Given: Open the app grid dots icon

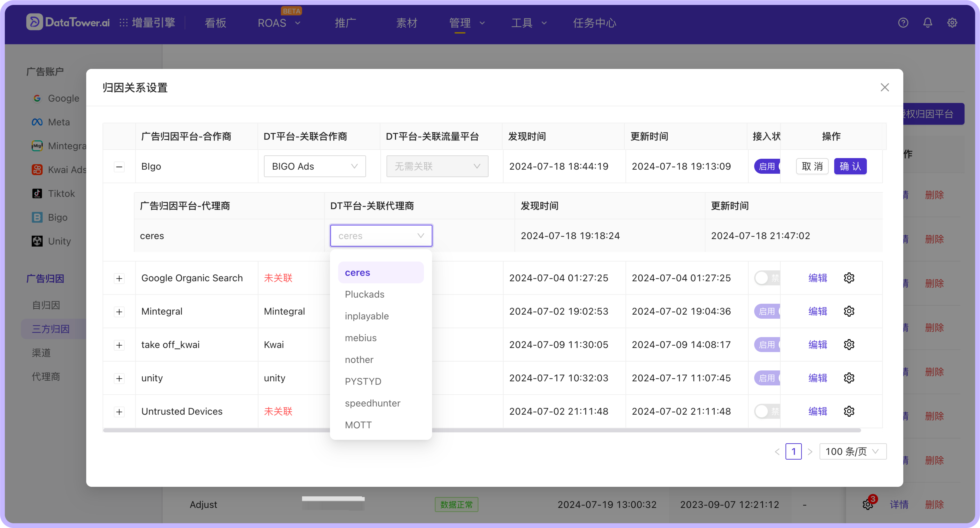Looking at the screenshot, I should [x=124, y=23].
